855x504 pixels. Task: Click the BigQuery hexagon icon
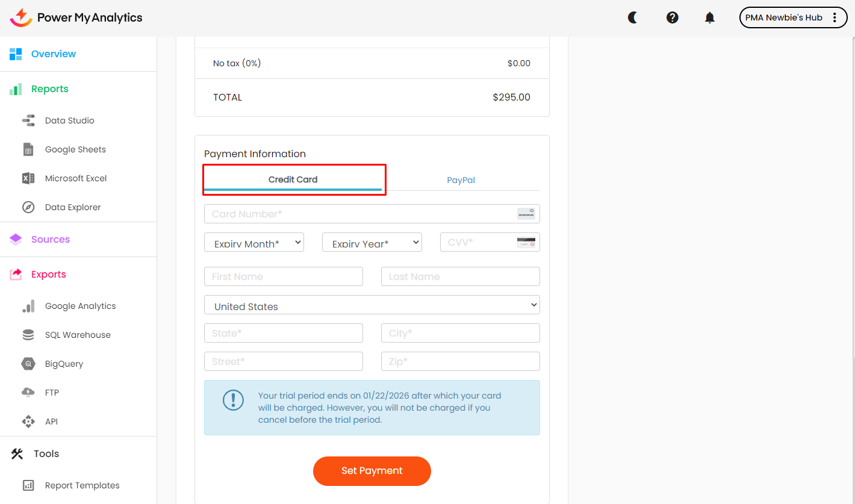click(x=28, y=364)
